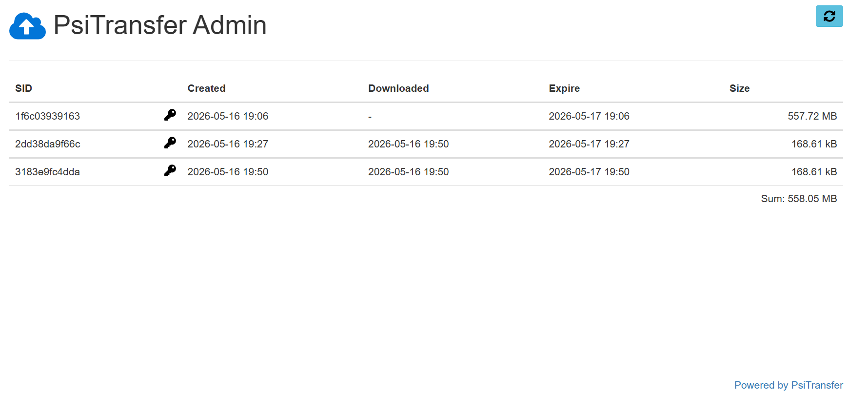This screenshot has width=868, height=394.
Task: Expand row with SID 2dd38da9f66c
Action: pyautogui.click(x=426, y=144)
